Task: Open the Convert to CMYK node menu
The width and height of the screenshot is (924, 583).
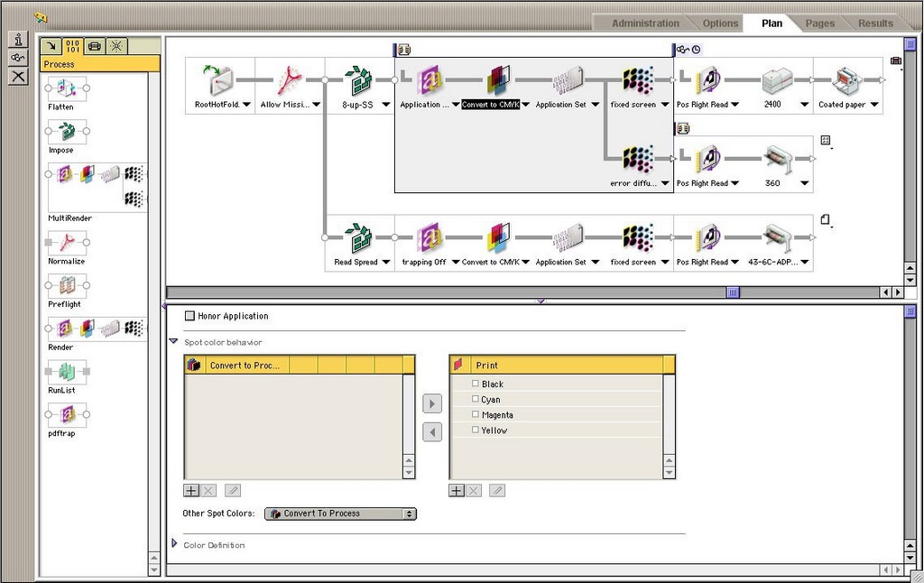Action: pyautogui.click(x=524, y=105)
